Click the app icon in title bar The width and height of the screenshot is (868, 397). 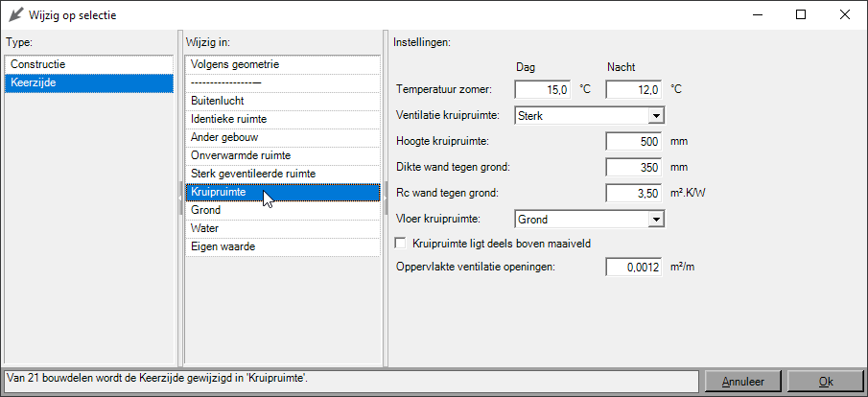tap(15, 15)
